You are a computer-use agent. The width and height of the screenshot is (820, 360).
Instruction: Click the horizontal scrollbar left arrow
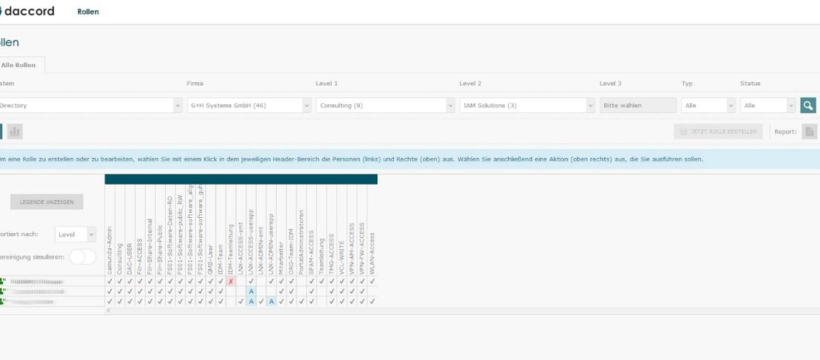(108, 310)
